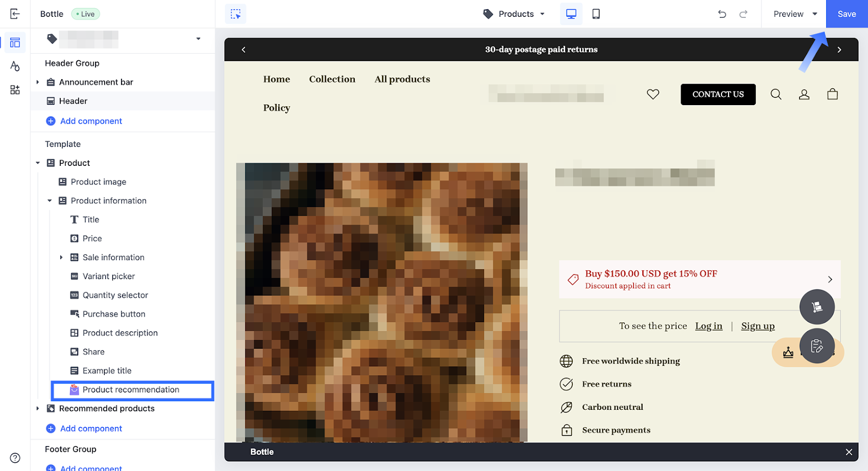The height and width of the screenshot is (471, 868).
Task: Click the Sign up link
Action: pyautogui.click(x=758, y=326)
